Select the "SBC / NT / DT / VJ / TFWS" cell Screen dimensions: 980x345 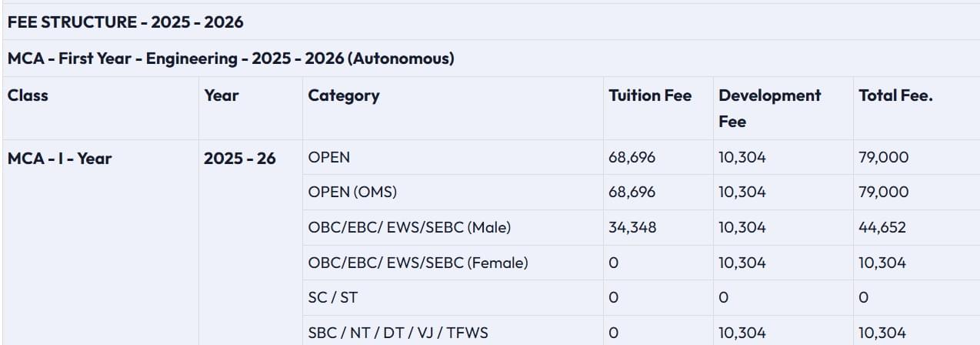(x=398, y=333)
